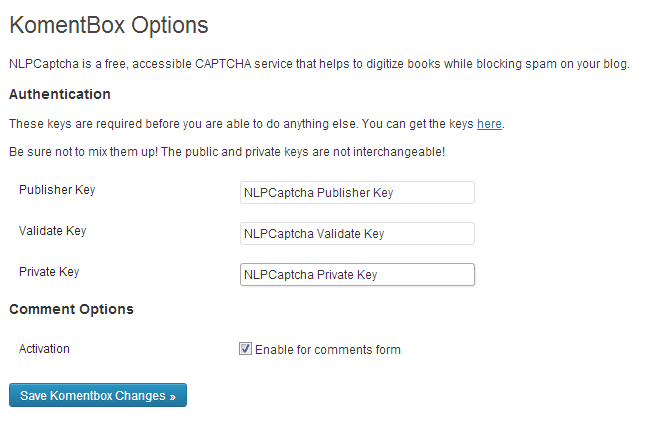Click the Save Komentbox Changes button

coord(98,395)
